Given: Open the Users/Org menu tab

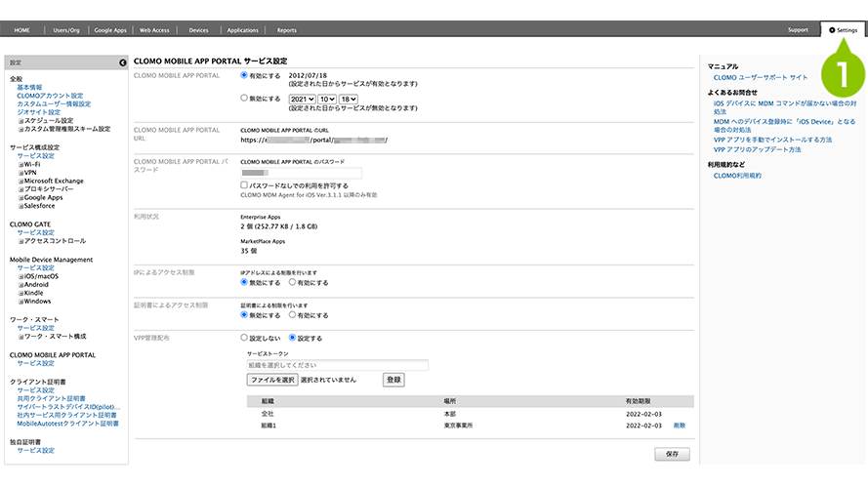Looking at the screenshot, I should click(66, 30).
